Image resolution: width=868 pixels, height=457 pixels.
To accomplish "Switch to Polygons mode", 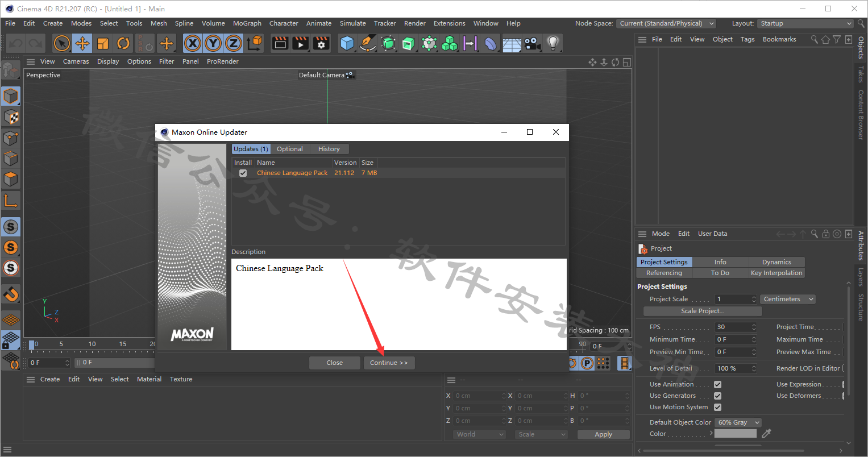I will click(11, 179).
